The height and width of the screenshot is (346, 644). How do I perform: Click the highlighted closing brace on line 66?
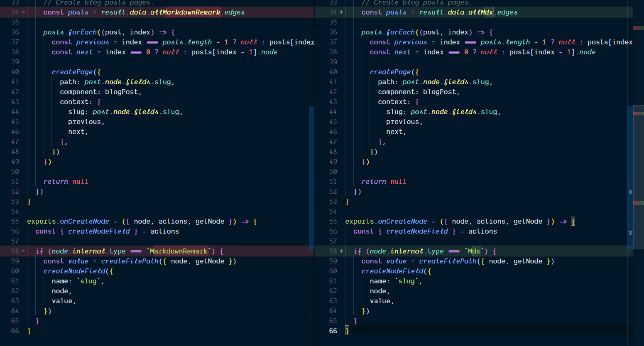click(347, 331)
